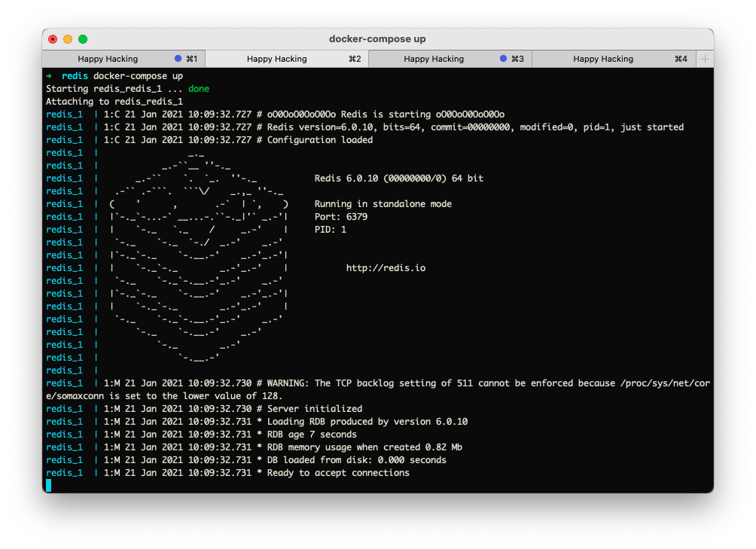Click 'Loading RDB produced by version 6.0.10' line
This screenshot has height=549, width=756.
click(x=257, y=422)
